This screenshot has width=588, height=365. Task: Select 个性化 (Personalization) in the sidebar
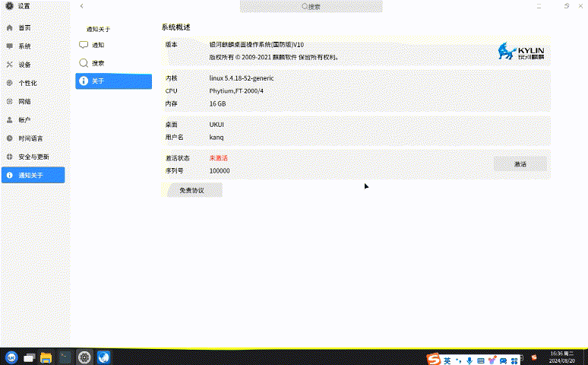pos(27,83)
